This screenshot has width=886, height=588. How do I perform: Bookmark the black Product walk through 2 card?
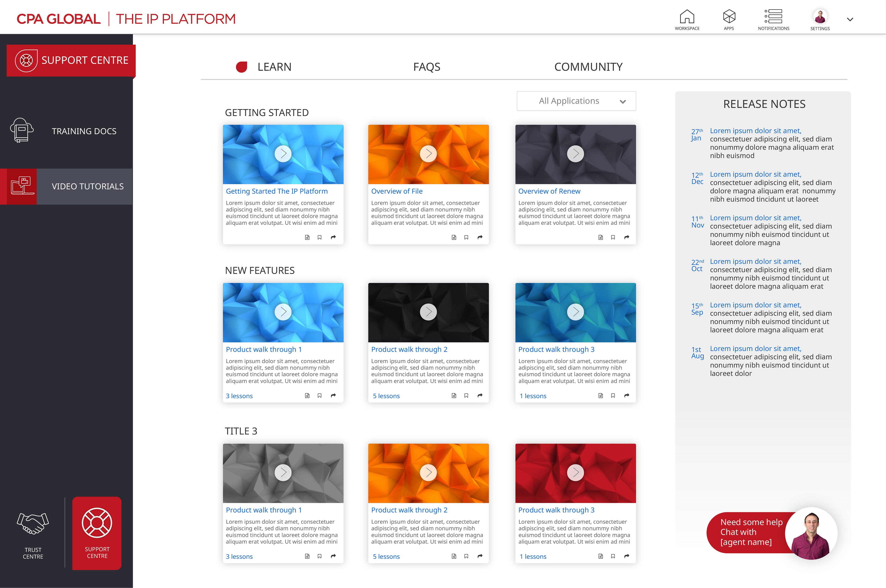pos(466,396)
